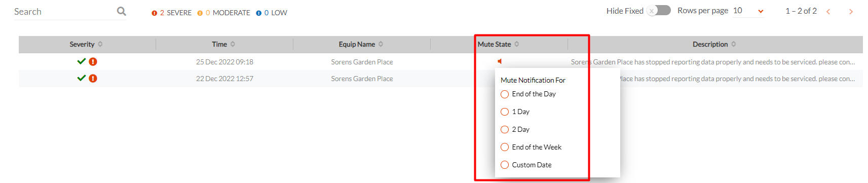Viewport: 868px width, 183px height.
Task: Click the green checkmark in first row
Action: [x=81, y=61]
